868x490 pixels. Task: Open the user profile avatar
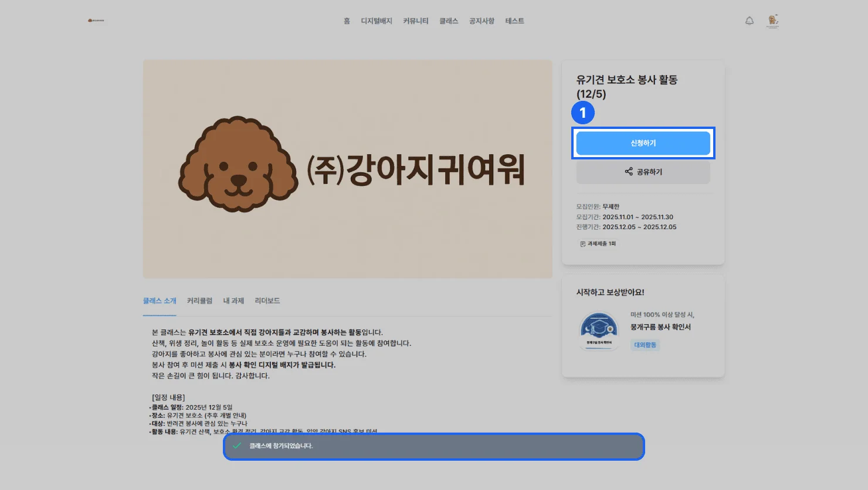pyautogui.click(x=772, y=21)
